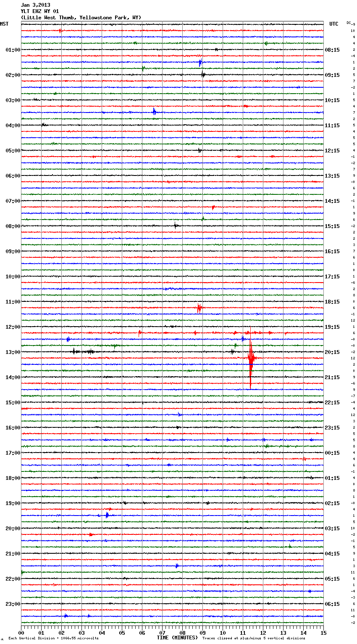
Task: Select the 05:00 MST time label
Action: 13,151
